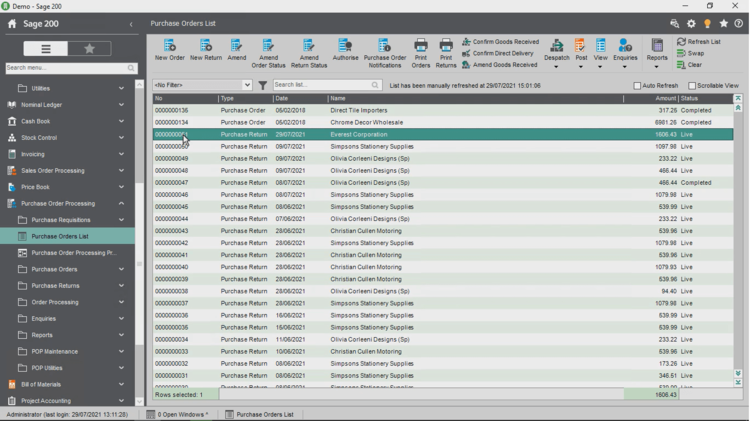This screenshot has height=421, width=750.
Task: Click the Clear button
Action: click(689, 65)
